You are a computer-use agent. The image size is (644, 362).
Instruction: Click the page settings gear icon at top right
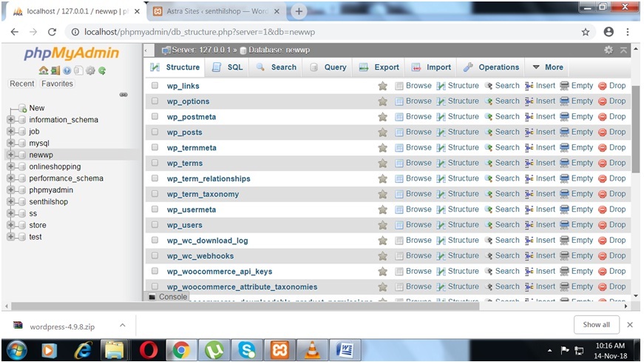pos(609,50)
